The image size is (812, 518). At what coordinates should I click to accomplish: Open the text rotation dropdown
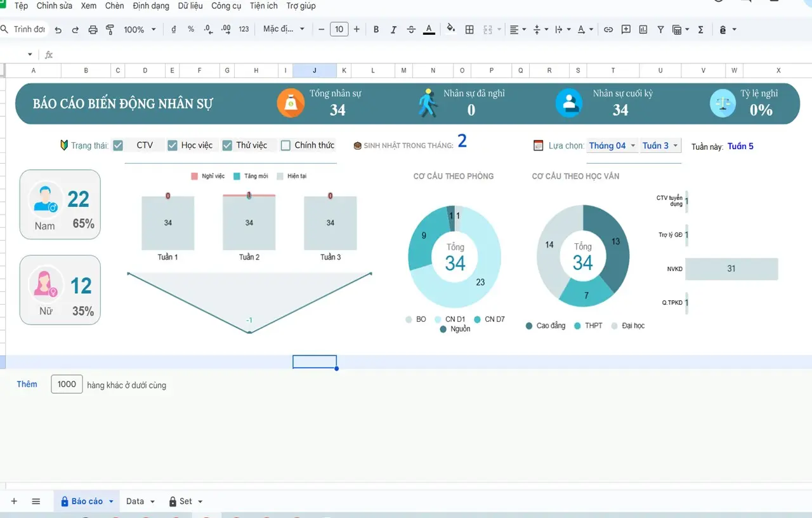585,29
